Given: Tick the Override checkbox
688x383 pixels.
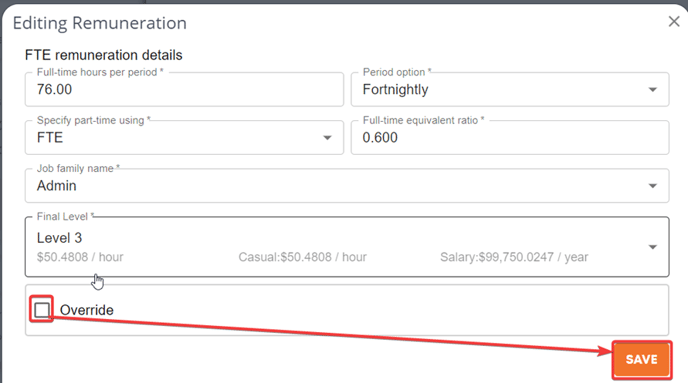Looking at the screenshot, I should [42, 310].
